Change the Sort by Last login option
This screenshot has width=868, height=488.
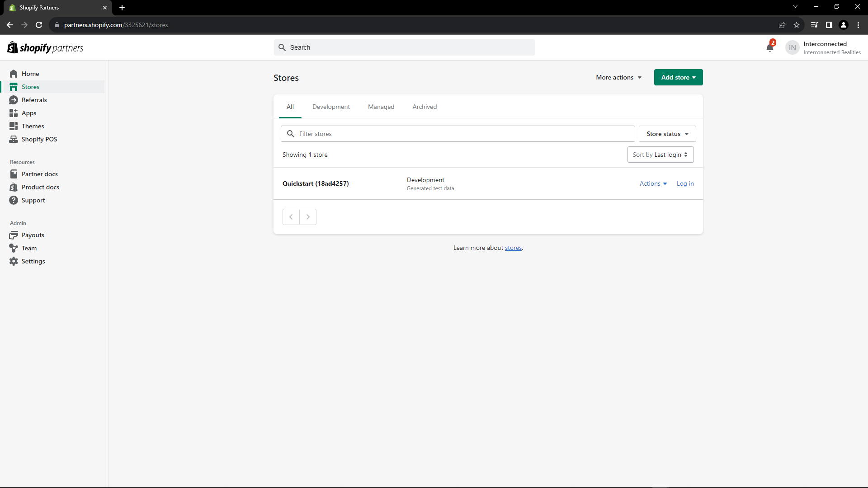coord(660,154)
